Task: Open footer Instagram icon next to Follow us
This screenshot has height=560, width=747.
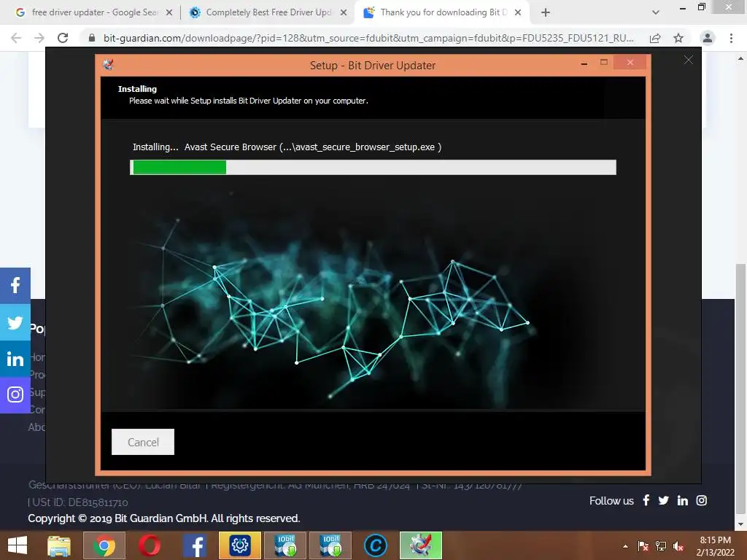Action: [701, 500]
